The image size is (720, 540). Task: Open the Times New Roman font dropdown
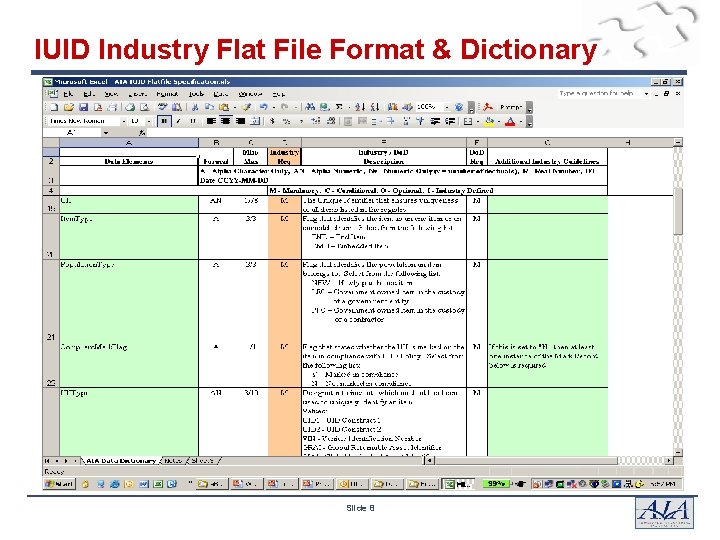[x=124, y=121]
